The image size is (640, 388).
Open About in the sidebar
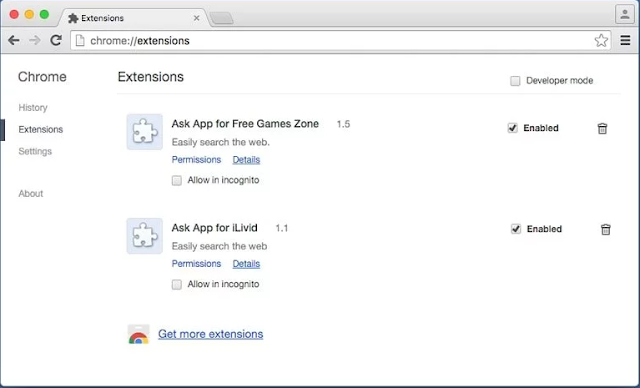31,193
